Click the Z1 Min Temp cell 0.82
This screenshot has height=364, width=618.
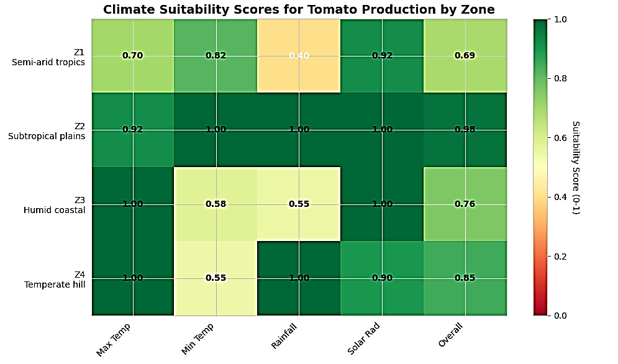click(216, 56)
